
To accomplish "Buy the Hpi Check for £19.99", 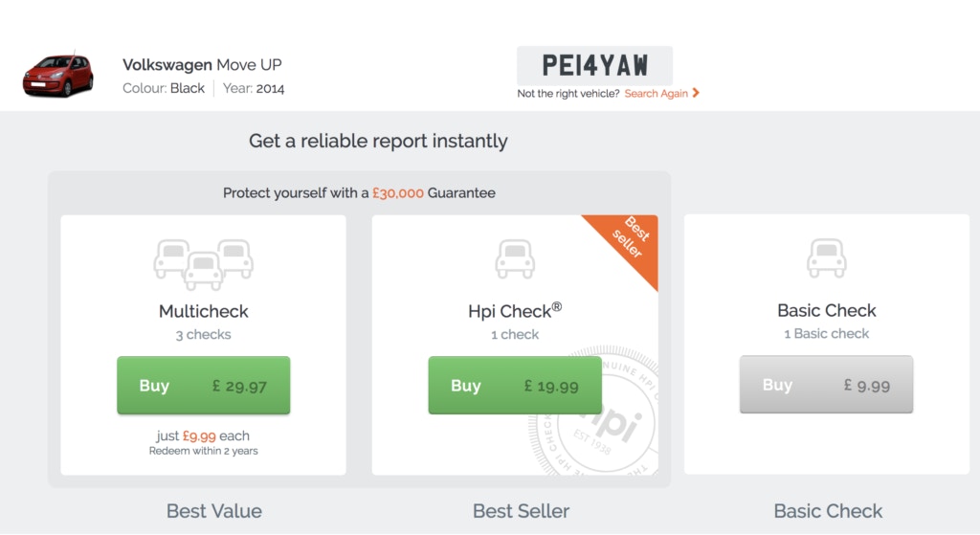I will 515,386.
